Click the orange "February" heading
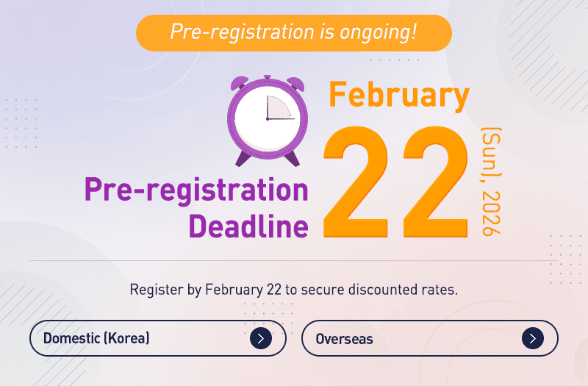Viewport: 588px width, 386px height. (399, 95)
